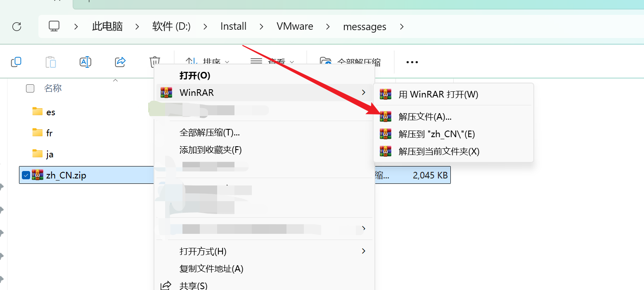This screenshot has height=290, width=644.
Task: Click the copy icon in the toolbar
Action: point(16,62)
